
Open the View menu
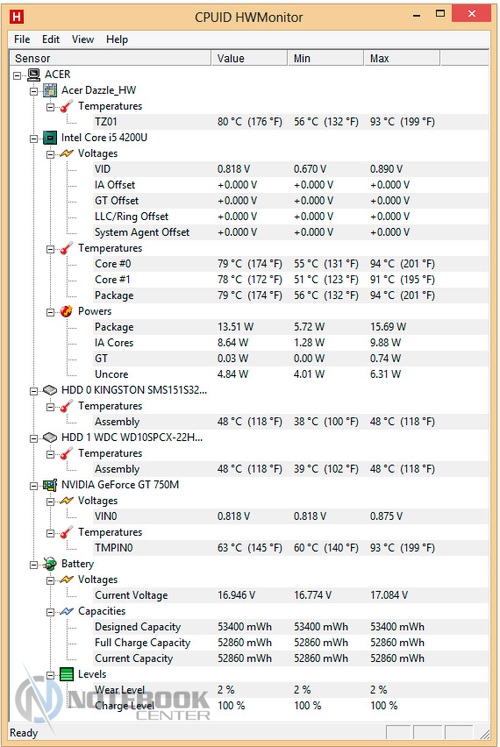tap(83, 39)
